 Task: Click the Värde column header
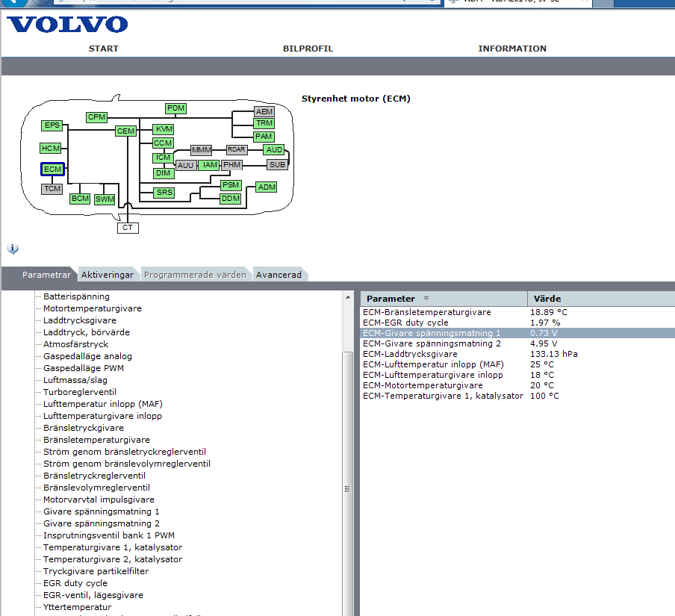[x=547, y=299]
